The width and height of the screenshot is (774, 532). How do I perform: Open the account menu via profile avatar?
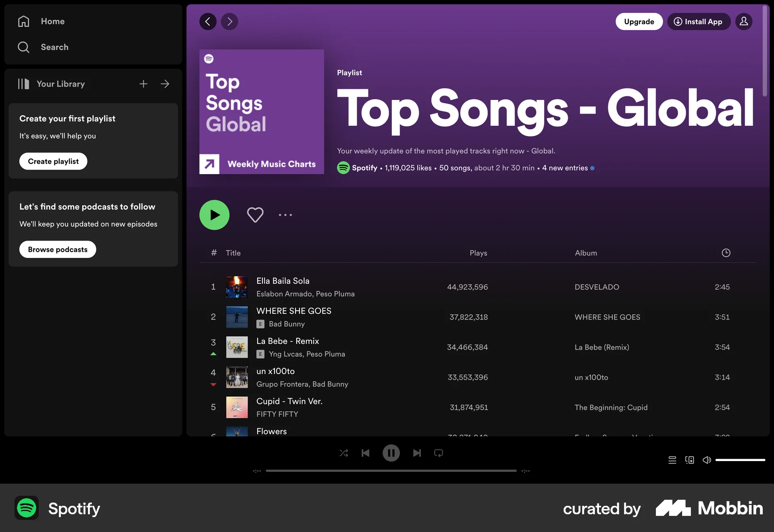744,21
